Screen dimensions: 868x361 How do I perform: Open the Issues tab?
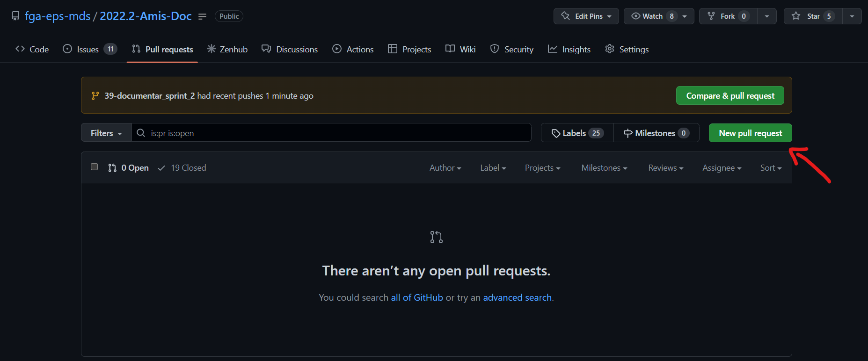click(x=90, y=49)
